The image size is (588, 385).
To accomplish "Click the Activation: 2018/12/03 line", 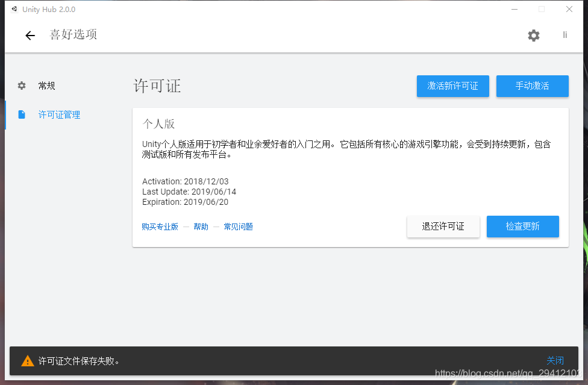I will coord(185,181).
